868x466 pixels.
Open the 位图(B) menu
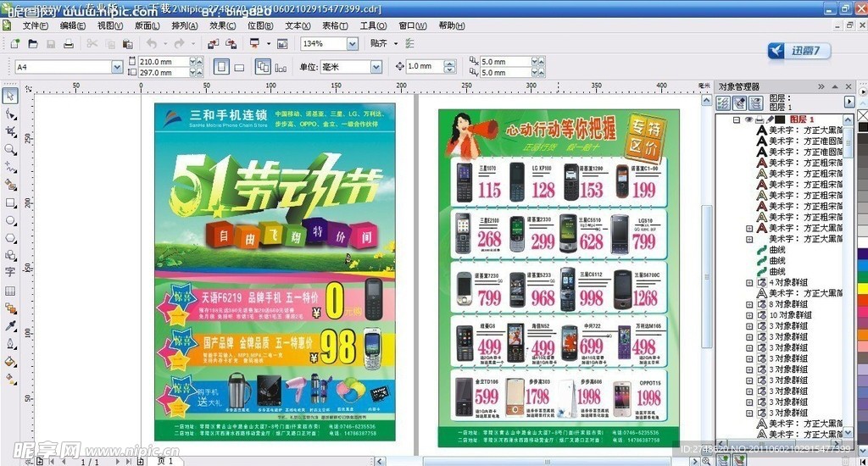pyautogui.click(x=260, y=26)
